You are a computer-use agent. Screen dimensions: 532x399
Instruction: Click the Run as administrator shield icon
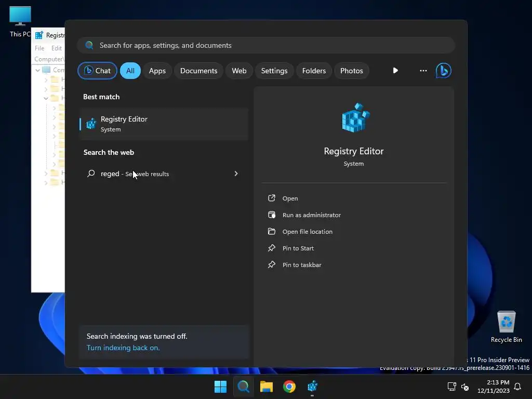271,215
